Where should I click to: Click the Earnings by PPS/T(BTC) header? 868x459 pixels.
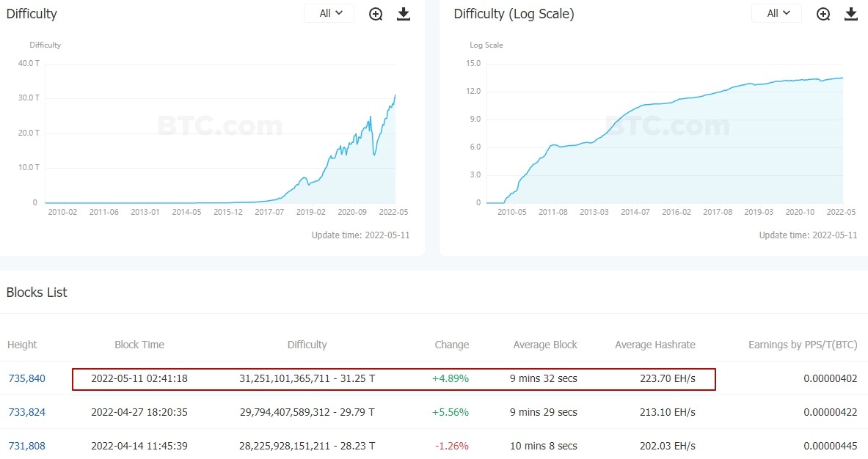(x=803, y=345)
